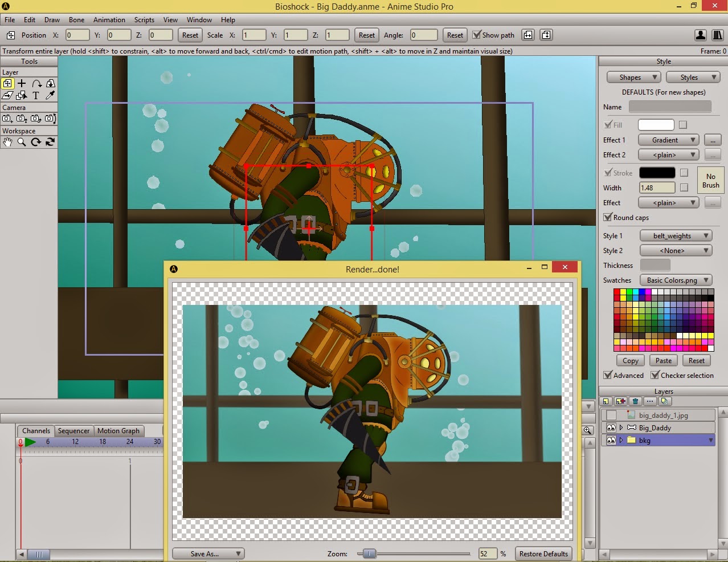Image resolution: width=728 pixels, height=562 pixels.
Task: Open the Save As dropdown in render window
Action: tap(208, 553)
